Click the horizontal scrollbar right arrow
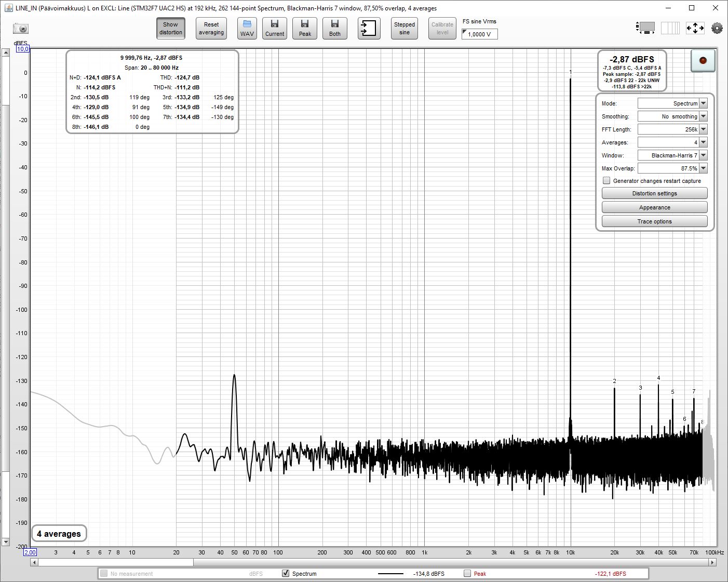 coord(712,562)
